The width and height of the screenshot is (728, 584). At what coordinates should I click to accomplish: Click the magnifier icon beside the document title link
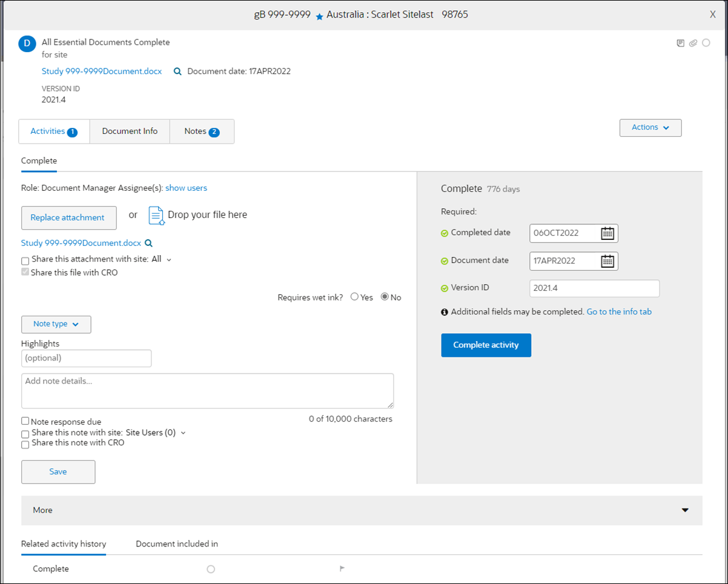tap(177, 71)
